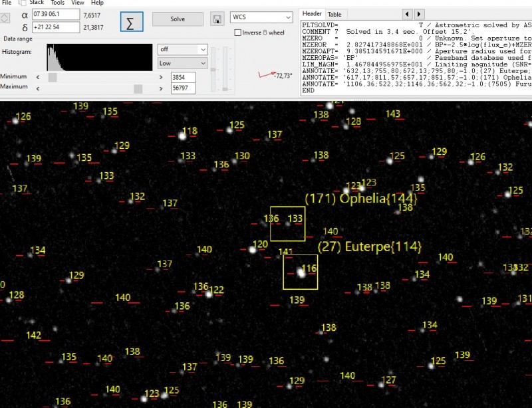Click the '(27) Euterpe{114}' annotation label

pos(370,247)
